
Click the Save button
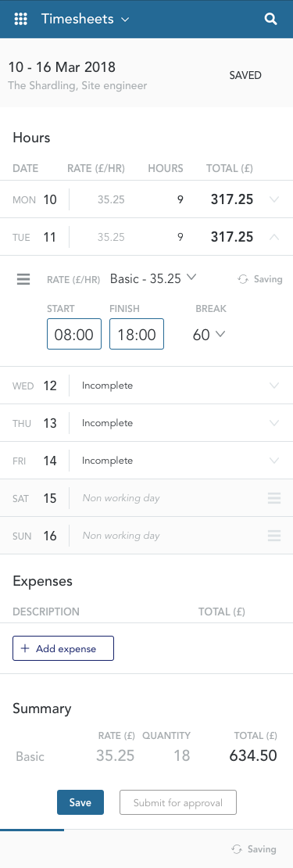pos(80,802)
